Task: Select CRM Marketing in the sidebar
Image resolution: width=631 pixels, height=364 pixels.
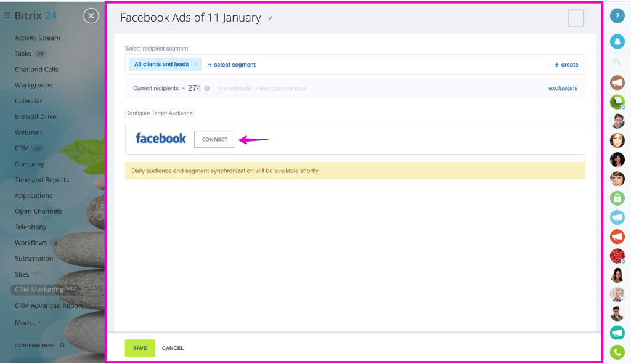Action: pyautogui.click(x=44, y=289)
